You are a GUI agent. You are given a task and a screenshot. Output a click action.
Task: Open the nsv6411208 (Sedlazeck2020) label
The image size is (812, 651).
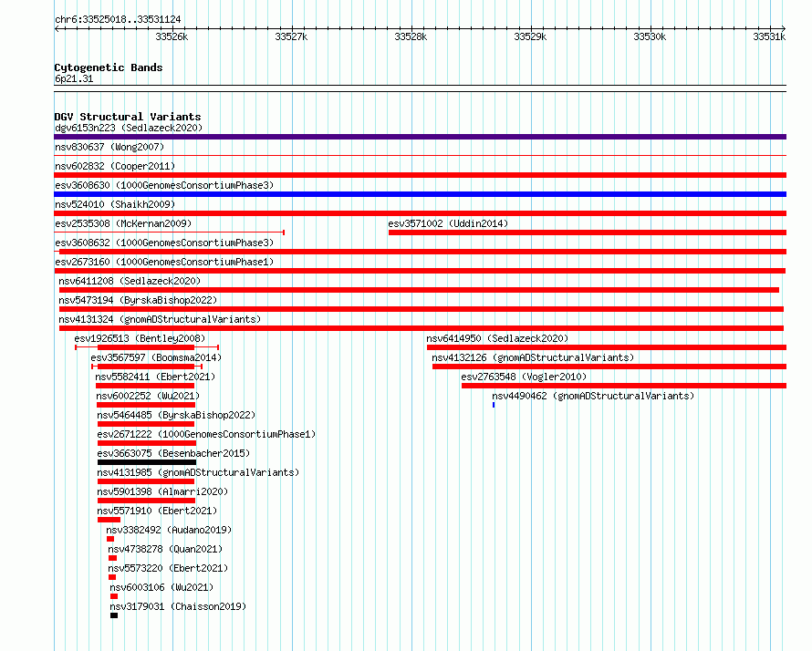click(130, 281)
